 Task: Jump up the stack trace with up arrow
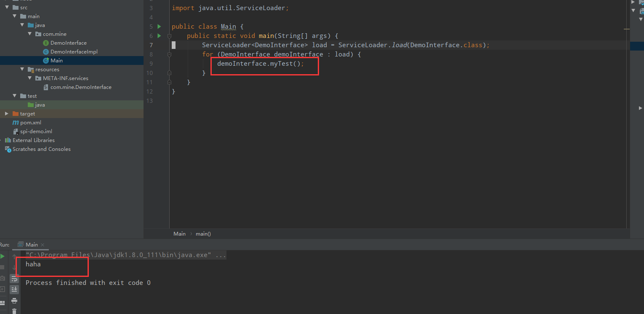click(x=14, y=256)
